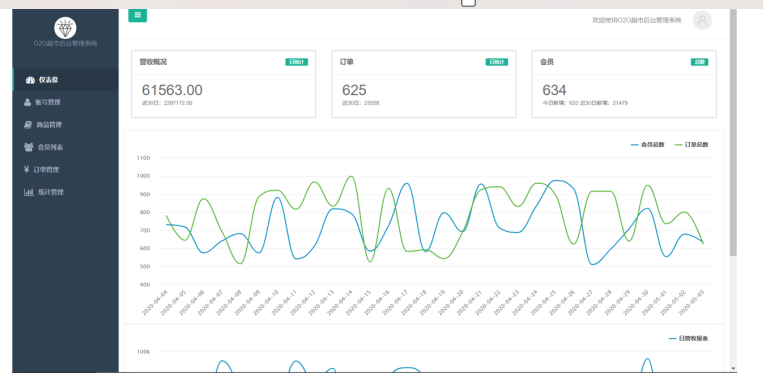Screen dimensions: 763x384
Task: Click the 日统计 badge on 订单 card
Action: (x=497, y=62)
